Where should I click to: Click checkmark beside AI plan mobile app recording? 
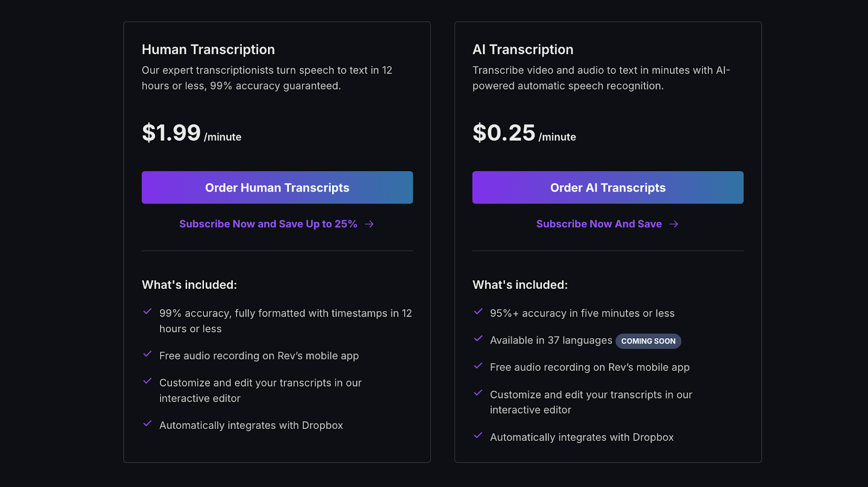478,366
